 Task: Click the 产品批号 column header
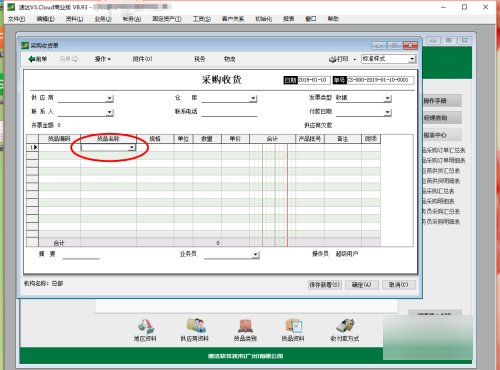point(310,139)
